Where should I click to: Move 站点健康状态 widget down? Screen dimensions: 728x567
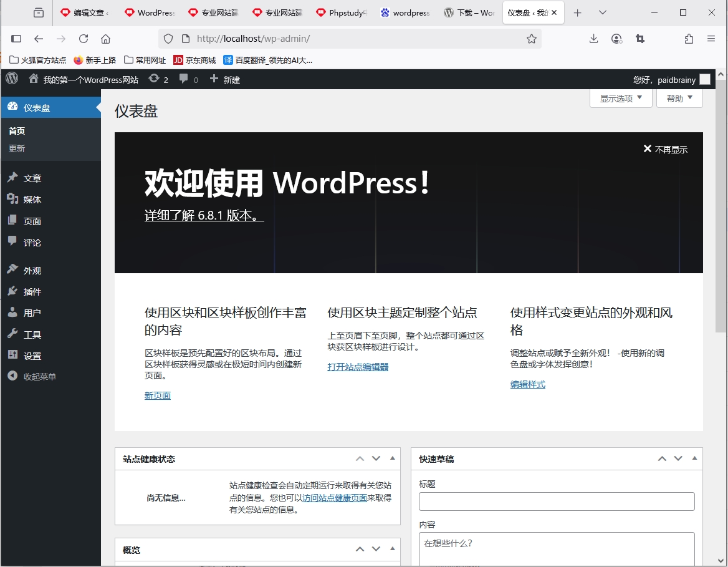click(x=376, y=458)
